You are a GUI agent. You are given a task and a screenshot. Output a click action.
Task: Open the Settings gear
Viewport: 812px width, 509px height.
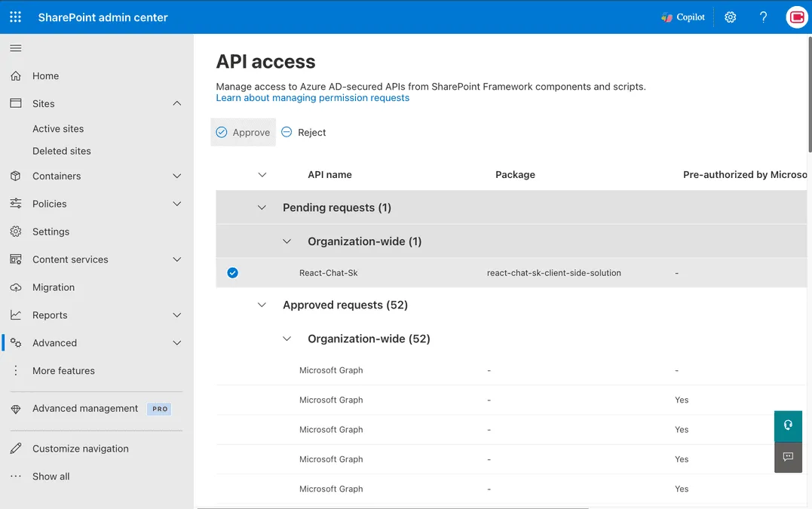click(730, 16)
